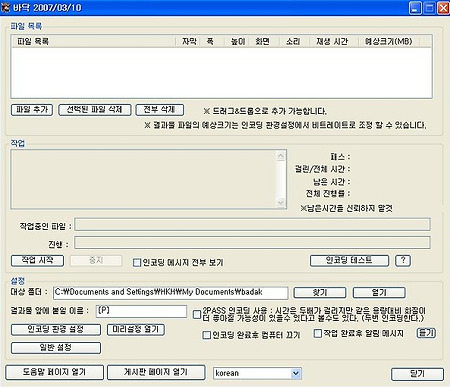Viewport: 450px width, 387px height.
Task: Toggle 인코딩 메시지 전부 보기 checkbox
Action: click(x=137, y=263)
